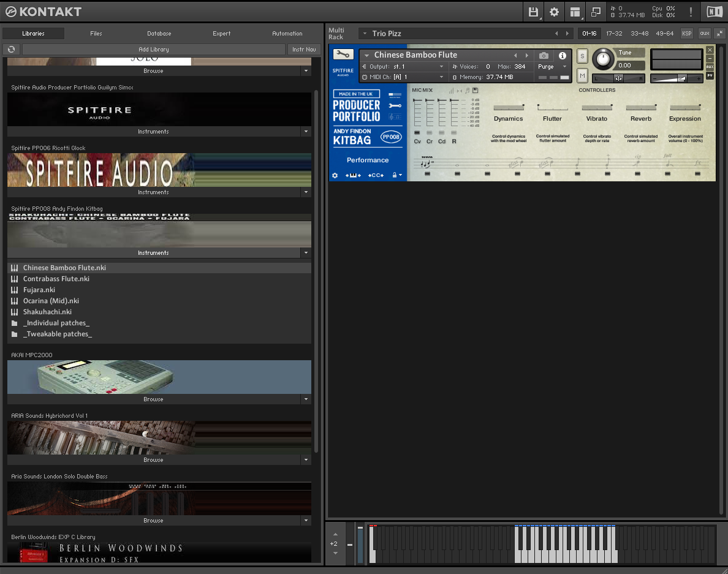Adjust the Vibrato controller slider
Viewport: 728px width, 574px height.
tap(597, 107)
